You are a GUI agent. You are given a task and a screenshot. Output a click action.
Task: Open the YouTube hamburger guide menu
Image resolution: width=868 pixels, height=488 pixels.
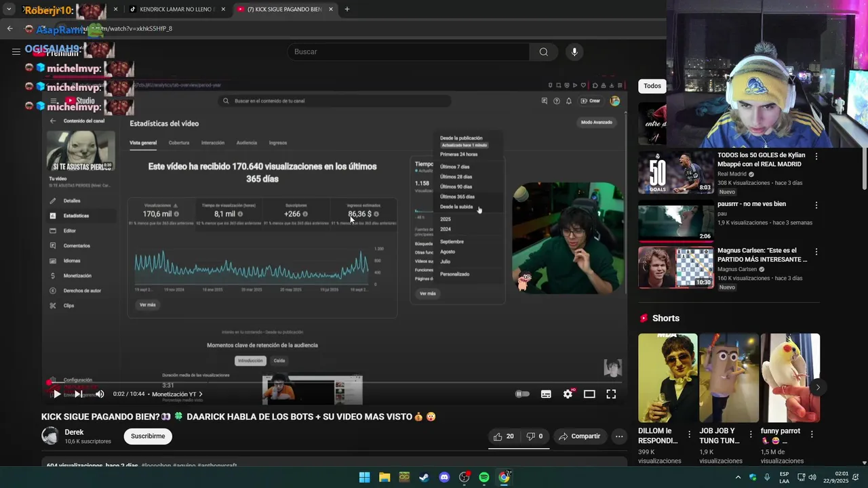point(16,52)
